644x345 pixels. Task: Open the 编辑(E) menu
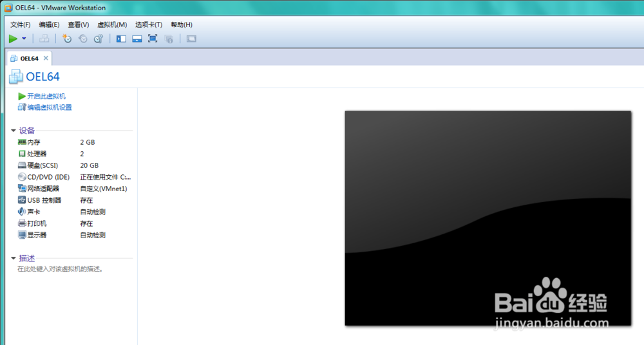(49, 24)
